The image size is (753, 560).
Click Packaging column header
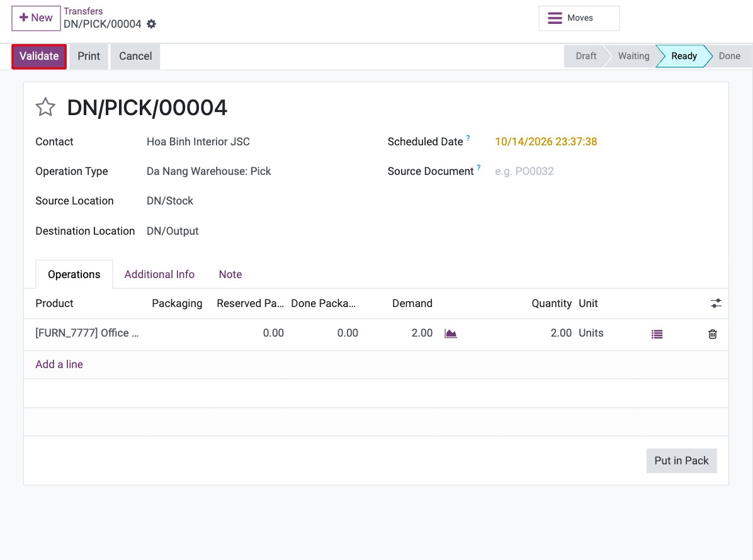point(177,303)
